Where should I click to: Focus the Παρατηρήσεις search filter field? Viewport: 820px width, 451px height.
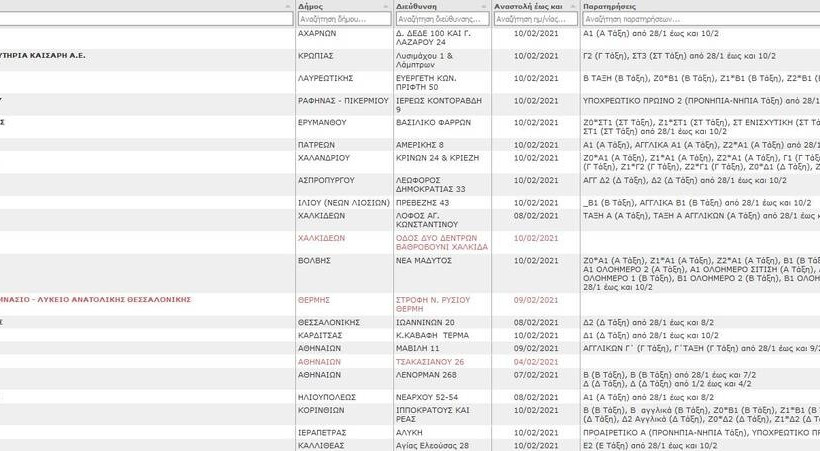click(x=700, y=19)
